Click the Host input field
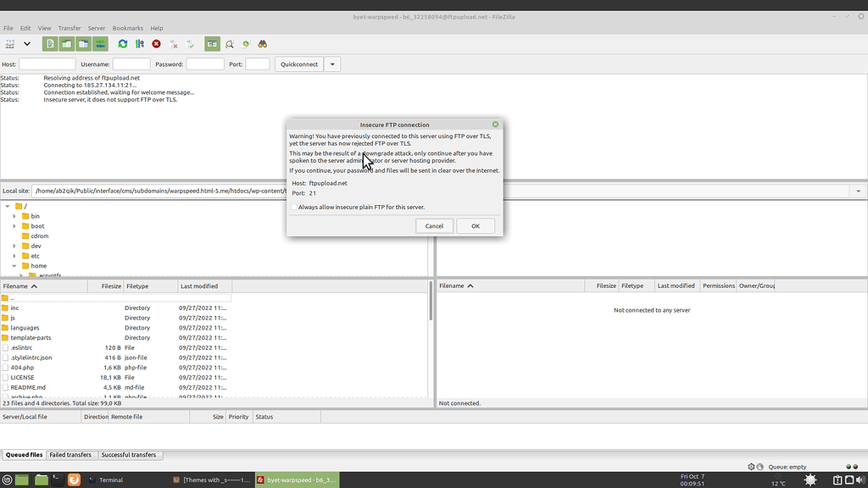This screenshot has height=488, width=868. (x=47, y=64)
